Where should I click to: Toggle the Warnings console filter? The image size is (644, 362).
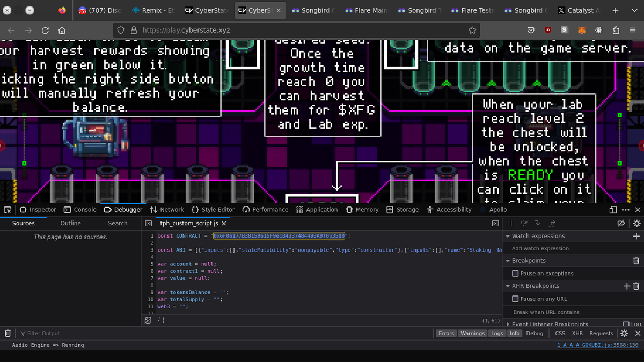click(x=472, y=333)
